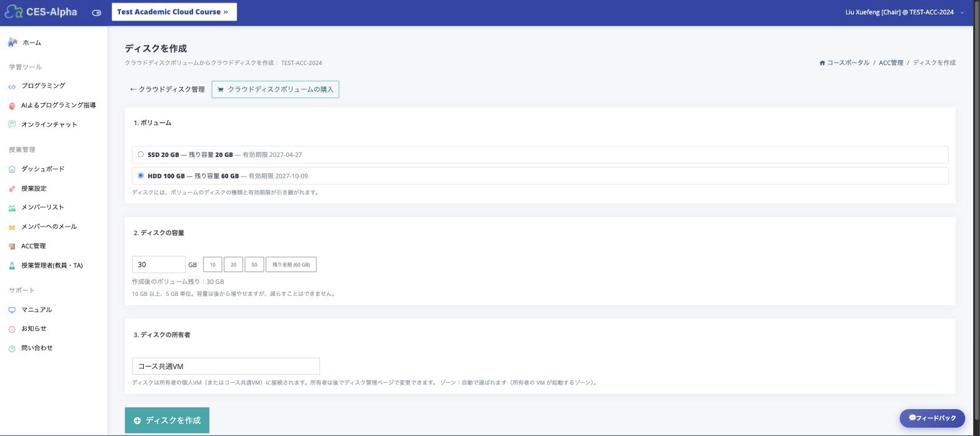Open メンバーリスト menu item
980x436 pixels.
(42, 207)
